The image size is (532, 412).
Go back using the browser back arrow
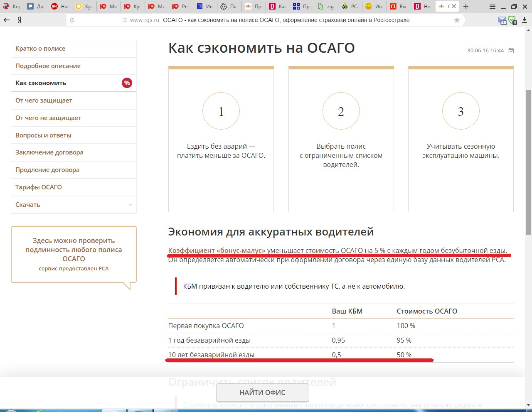coord(7,20)
